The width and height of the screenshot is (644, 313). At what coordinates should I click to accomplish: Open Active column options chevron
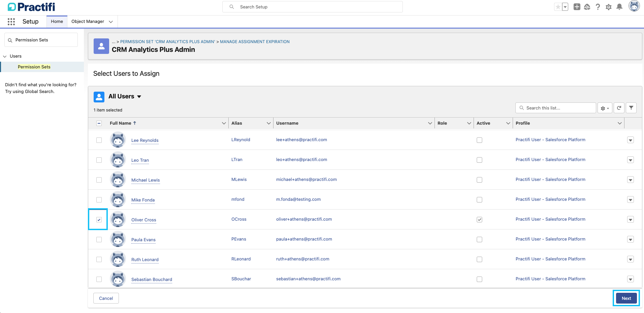[508, 123]
